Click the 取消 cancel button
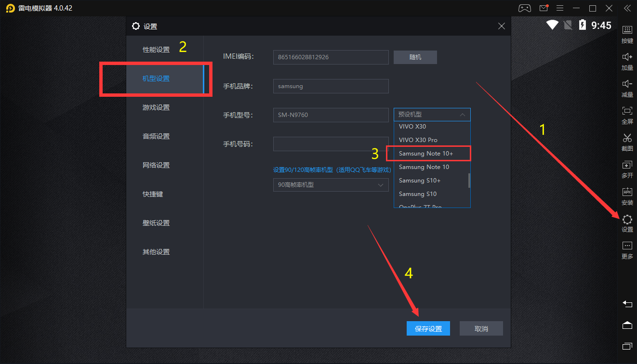Image resolution: width=637 pixels, height=364 pixels. click(x=481, y=328)
